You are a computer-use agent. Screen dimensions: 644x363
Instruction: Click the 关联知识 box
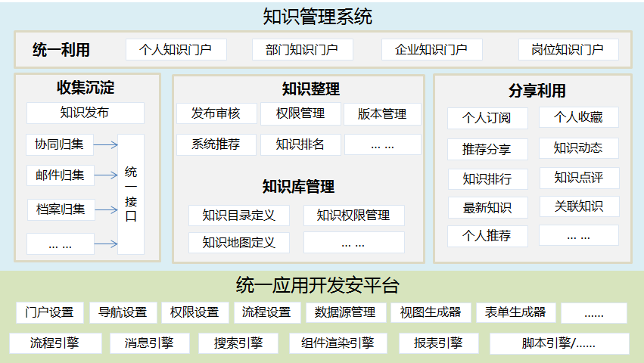coord(578,206)
